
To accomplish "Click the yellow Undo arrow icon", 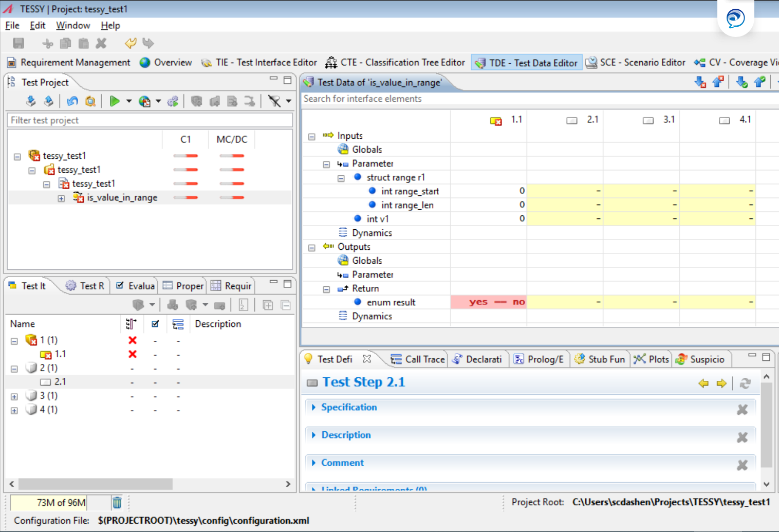I will pyautogui.click(x=131, y=43).
